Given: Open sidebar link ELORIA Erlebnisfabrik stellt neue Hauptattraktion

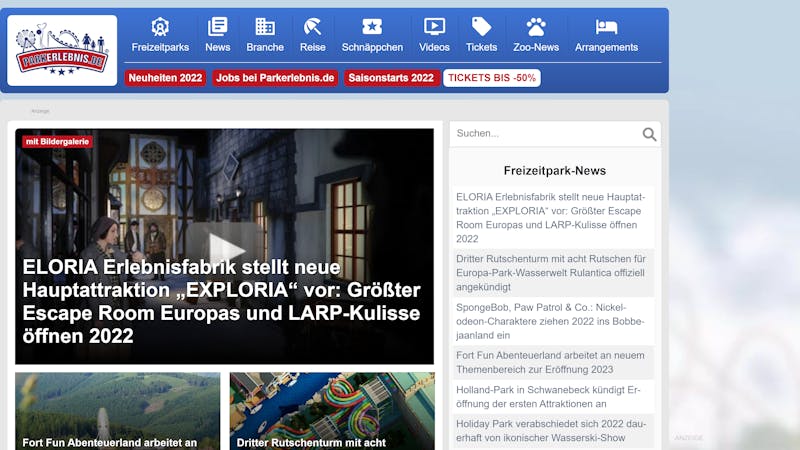Looking at the screenshot, I should tap(553, 218).
